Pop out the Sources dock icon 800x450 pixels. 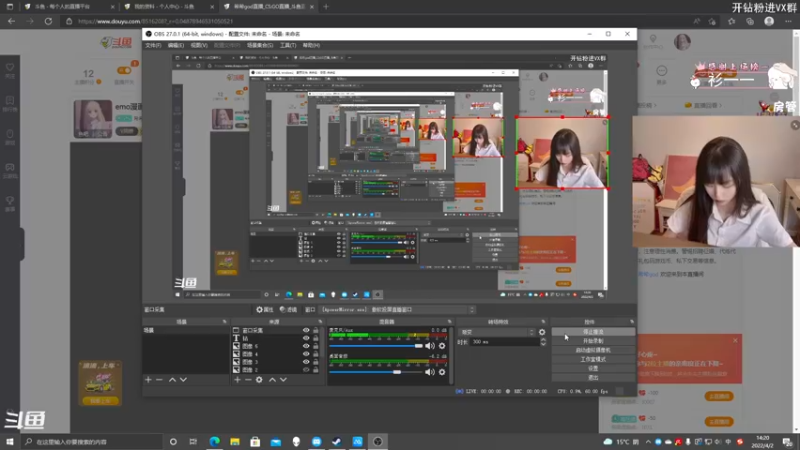pyautogui.click(x=320, y=322)
